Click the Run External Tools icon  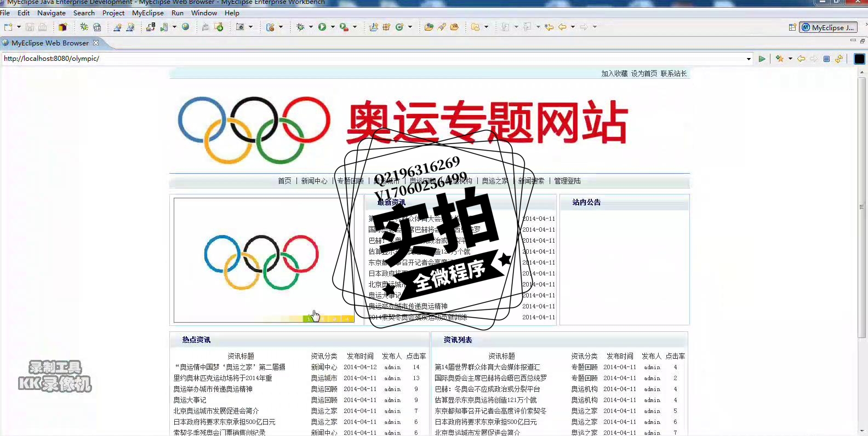(344, 27)
